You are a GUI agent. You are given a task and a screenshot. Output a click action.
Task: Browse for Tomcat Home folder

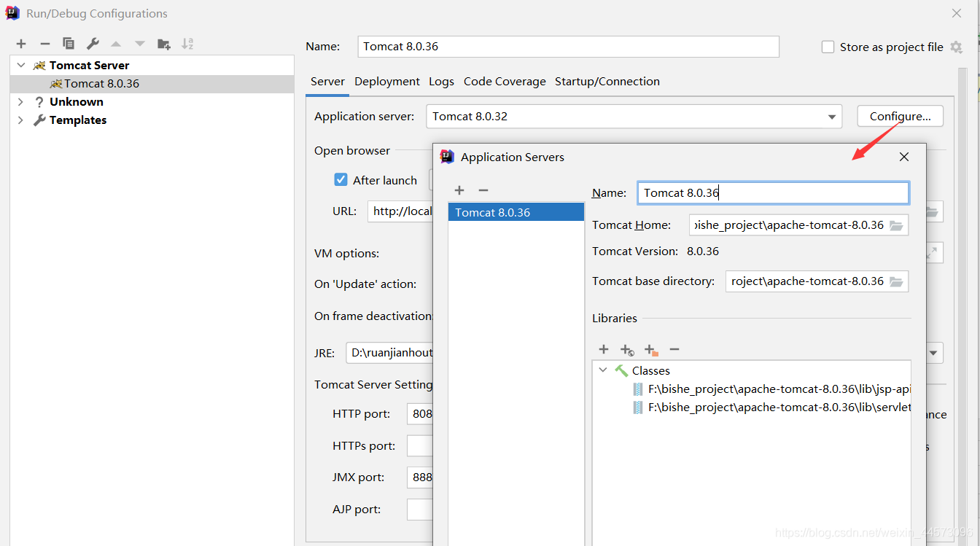click(x=896, y=225)
